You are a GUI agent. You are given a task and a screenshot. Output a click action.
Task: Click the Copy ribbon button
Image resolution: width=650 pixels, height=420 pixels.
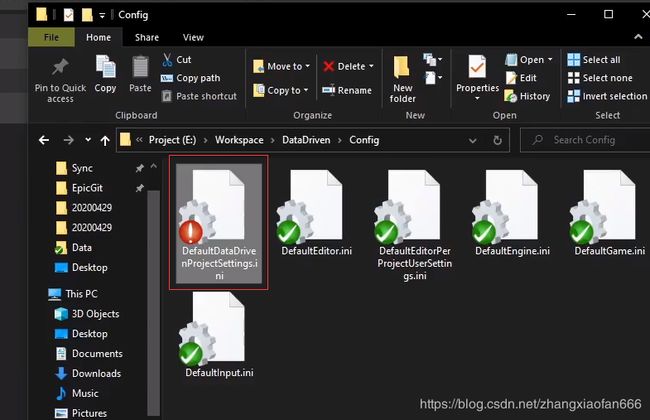(x=105, y=74)
